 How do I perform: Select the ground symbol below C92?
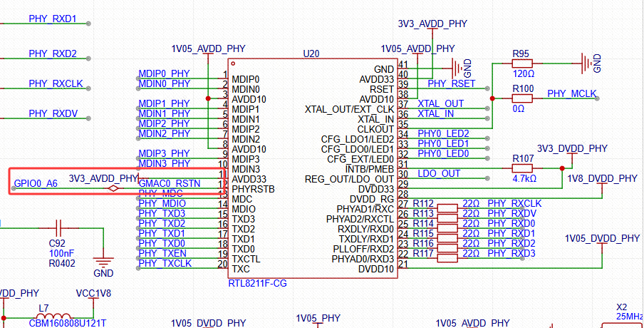pos(103,262)
